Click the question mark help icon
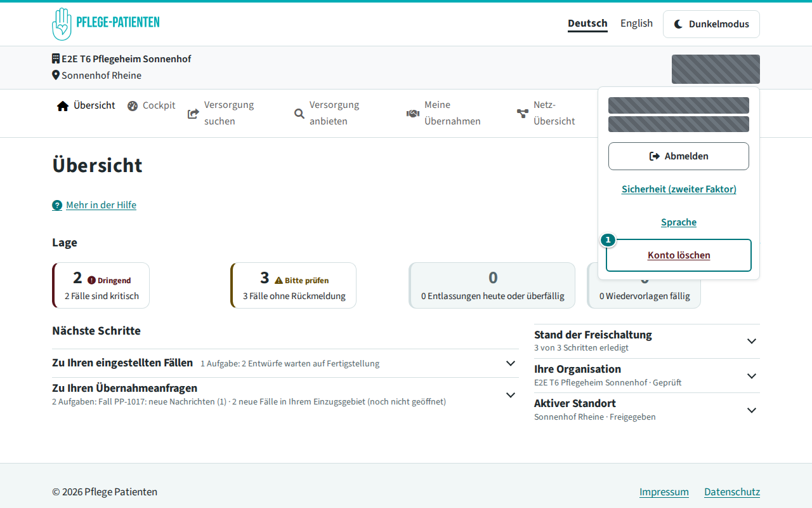 click(x=57, y=205)
